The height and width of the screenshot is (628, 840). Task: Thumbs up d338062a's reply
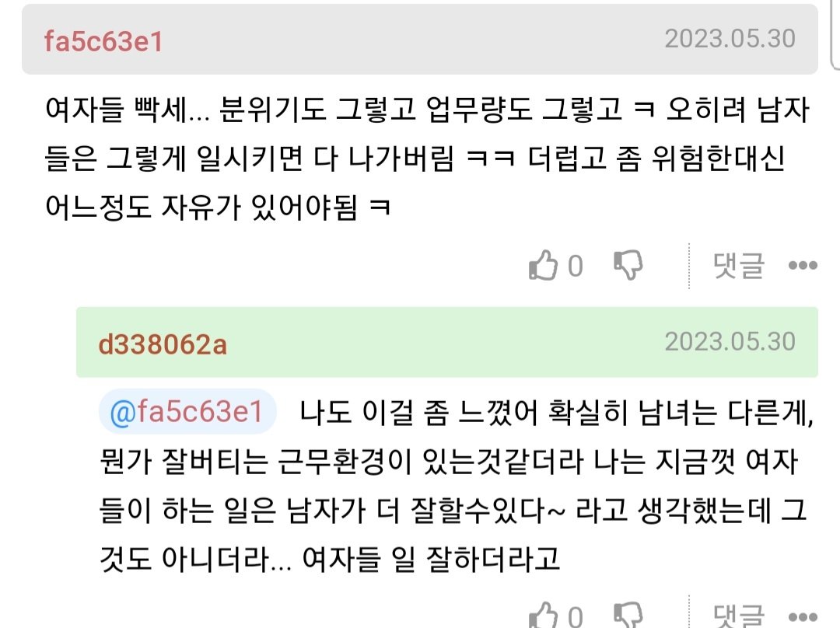[544, 616]
